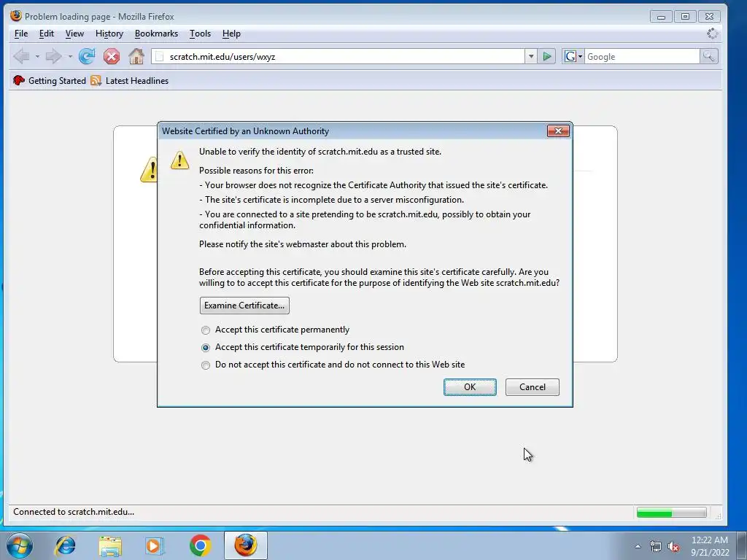Image resolution: width=747 pixels, height=560 pixels.
Task: Select Do not accept this certificate option
Action: (205, 365)
